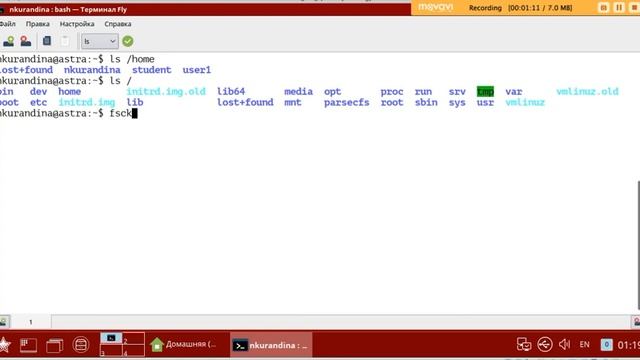Click the Movavi logo in recording bar
Viewport: 640px width, 360px height.
click(436, 7)
